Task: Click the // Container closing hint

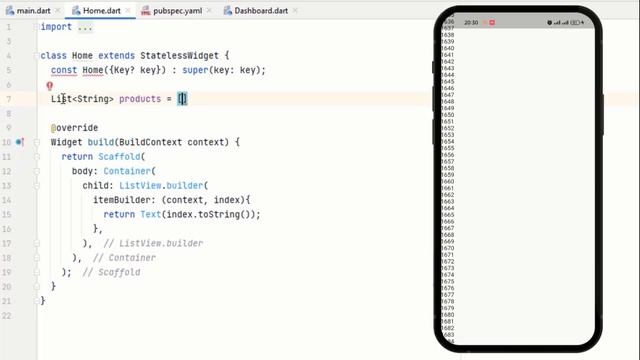Action: coord(124,258)
